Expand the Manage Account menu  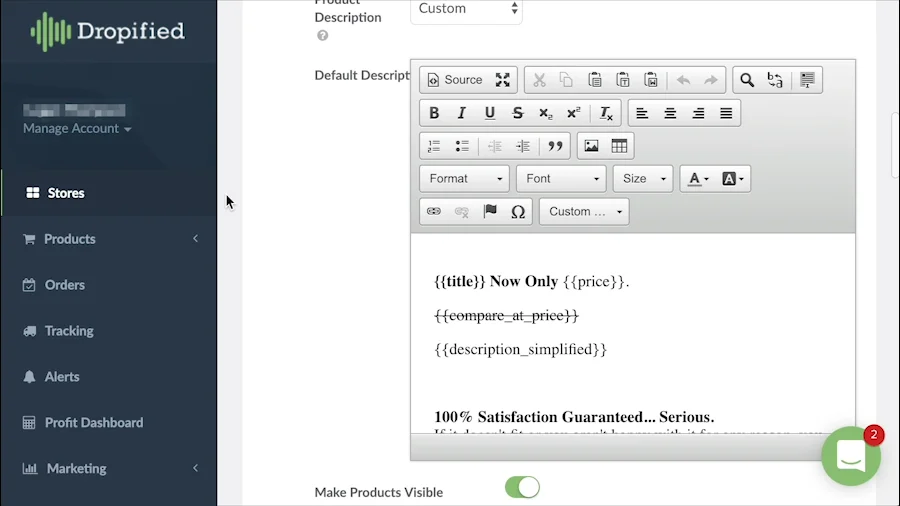77,129
